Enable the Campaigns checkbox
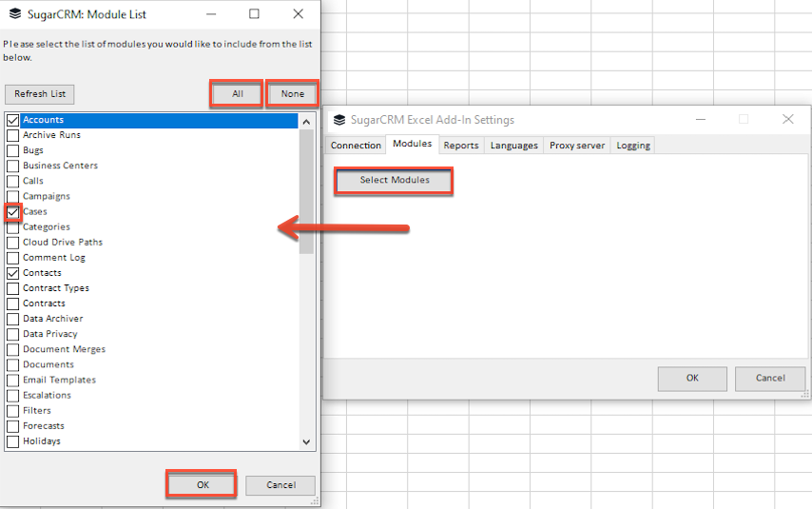 [13, 196]
